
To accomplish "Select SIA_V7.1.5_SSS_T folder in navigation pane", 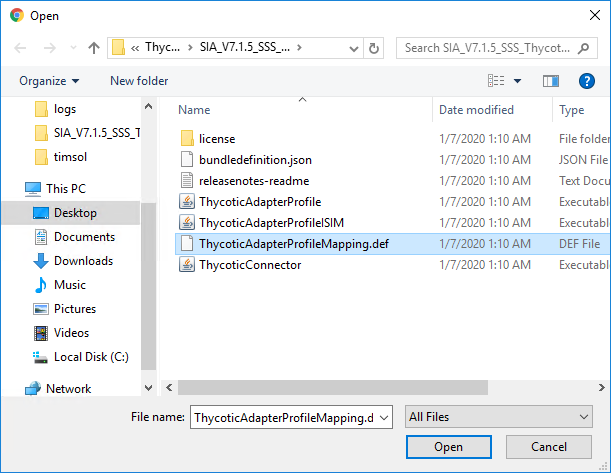I will pyautogui.click(x=87, y=133).
